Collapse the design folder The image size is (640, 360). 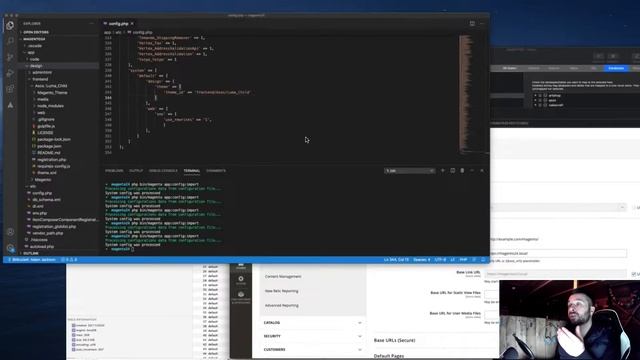36,66
